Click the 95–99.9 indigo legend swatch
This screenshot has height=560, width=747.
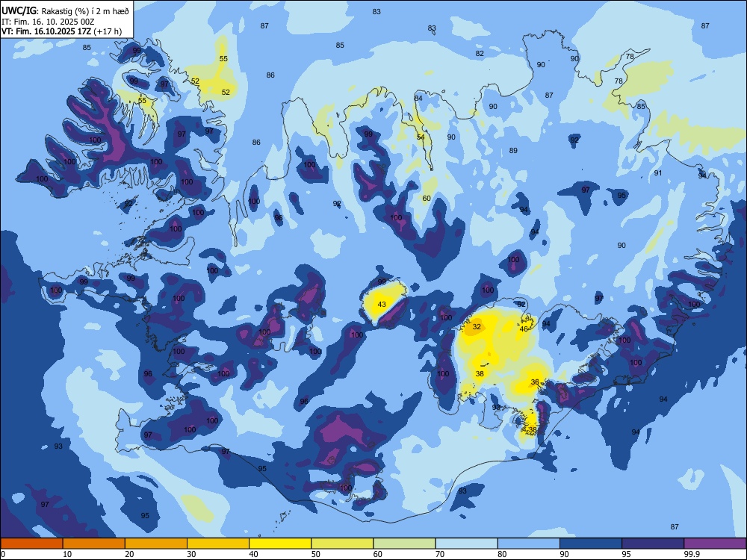[653, 544]
